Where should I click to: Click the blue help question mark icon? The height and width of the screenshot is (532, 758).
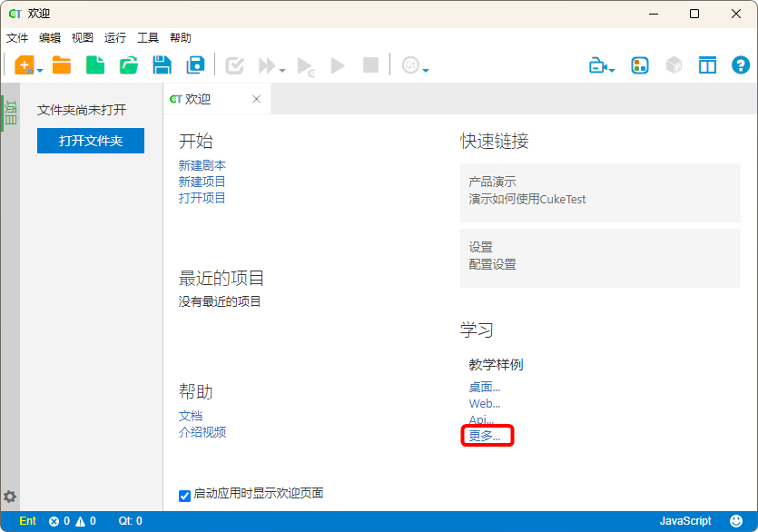(741, 65)
